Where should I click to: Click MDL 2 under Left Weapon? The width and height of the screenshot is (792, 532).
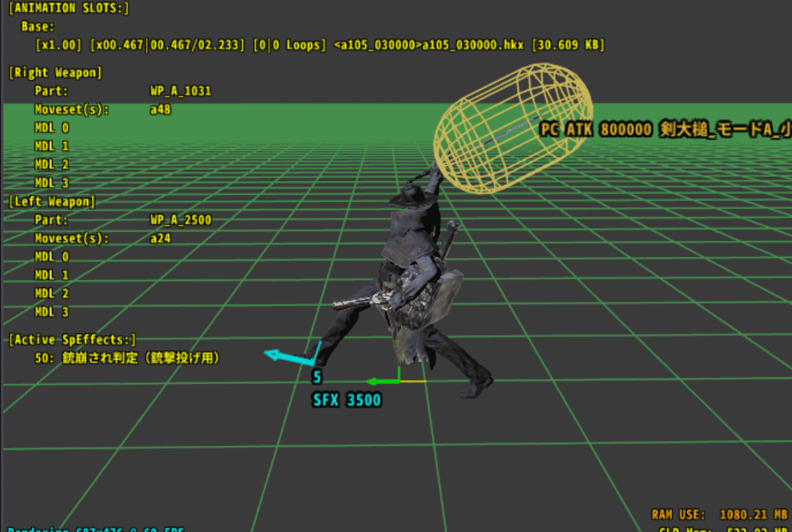(51, 293)
